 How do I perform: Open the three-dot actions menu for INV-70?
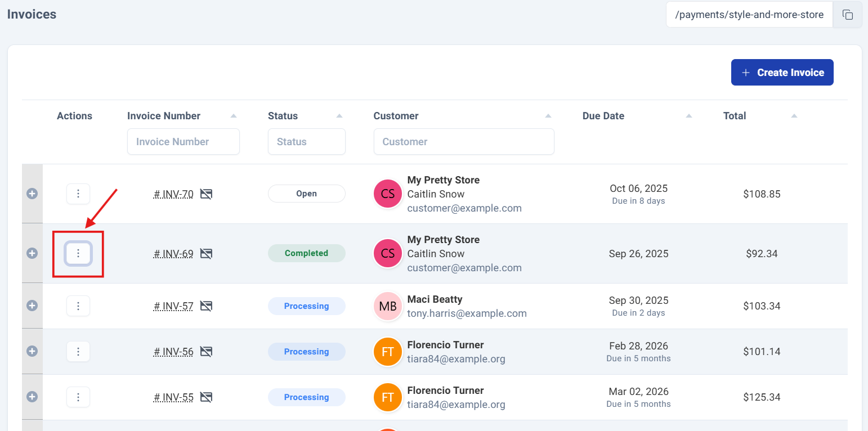tap(78, 194)
